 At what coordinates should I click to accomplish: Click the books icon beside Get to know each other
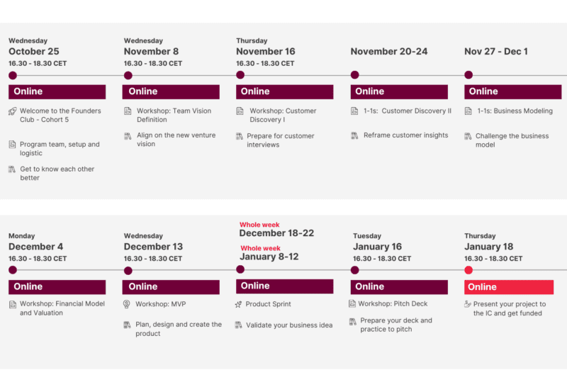coord(12,169)
